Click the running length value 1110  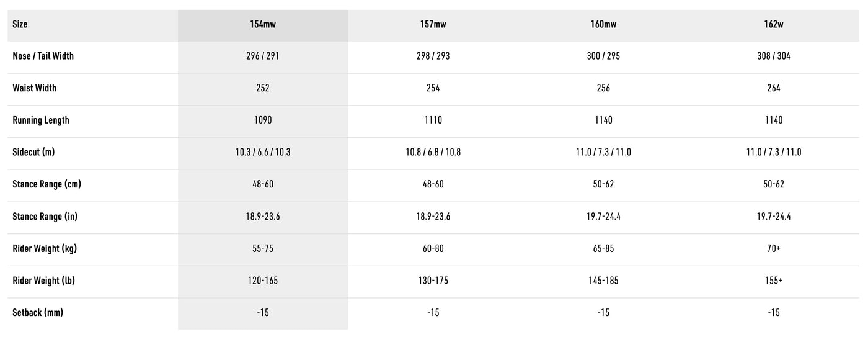click(x=433, y=120)
